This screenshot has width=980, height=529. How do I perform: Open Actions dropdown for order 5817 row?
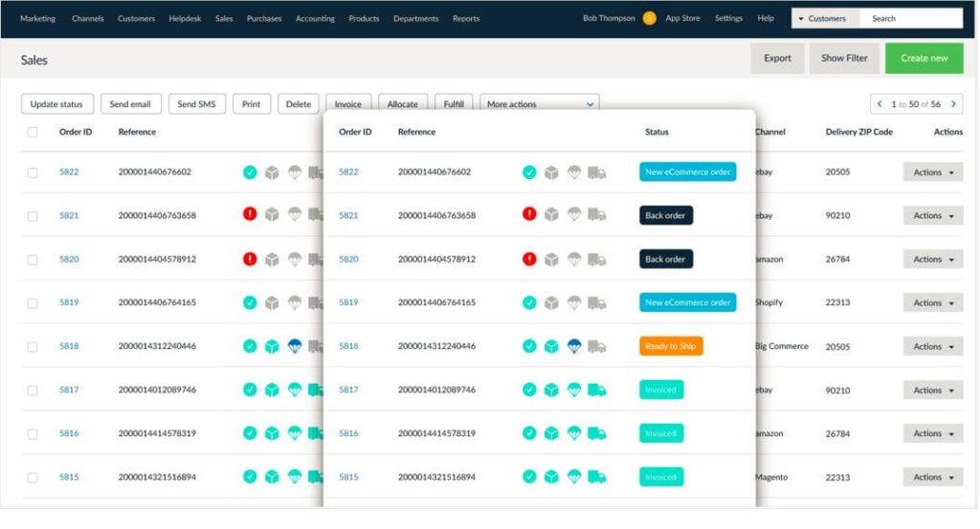click(x=932, y=390)
